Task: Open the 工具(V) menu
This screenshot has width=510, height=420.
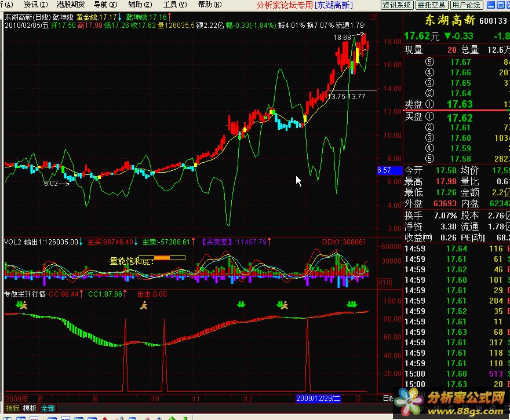Action: point(175,5)
